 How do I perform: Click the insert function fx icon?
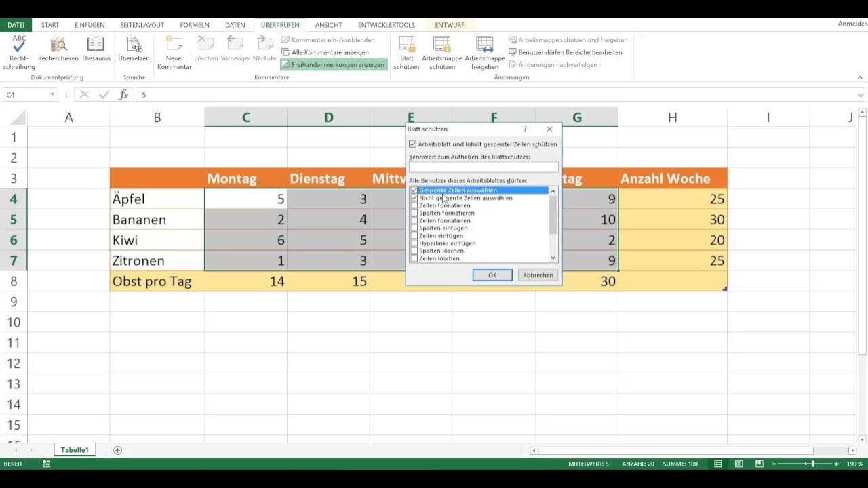tap(123, 95)
